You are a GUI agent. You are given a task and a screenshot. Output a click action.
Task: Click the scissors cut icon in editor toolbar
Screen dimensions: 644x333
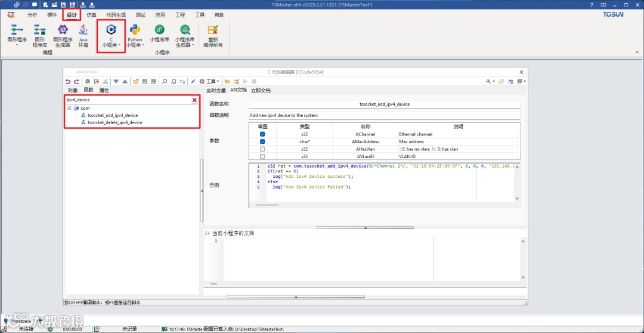coord(105,81)
